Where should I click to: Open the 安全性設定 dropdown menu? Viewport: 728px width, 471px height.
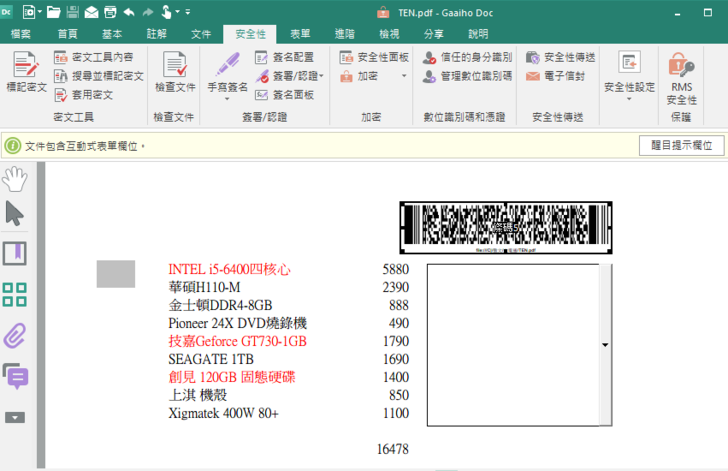pos(629,98)
